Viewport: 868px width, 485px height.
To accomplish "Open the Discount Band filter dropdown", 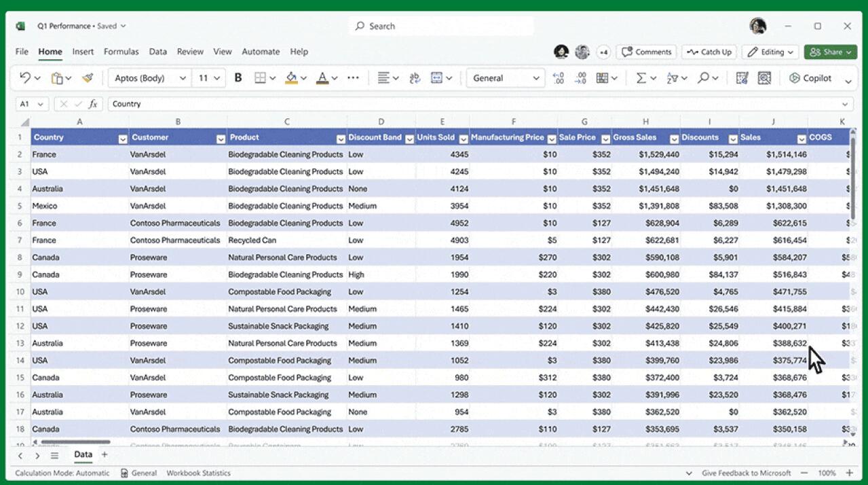I will tap(409, 139).
